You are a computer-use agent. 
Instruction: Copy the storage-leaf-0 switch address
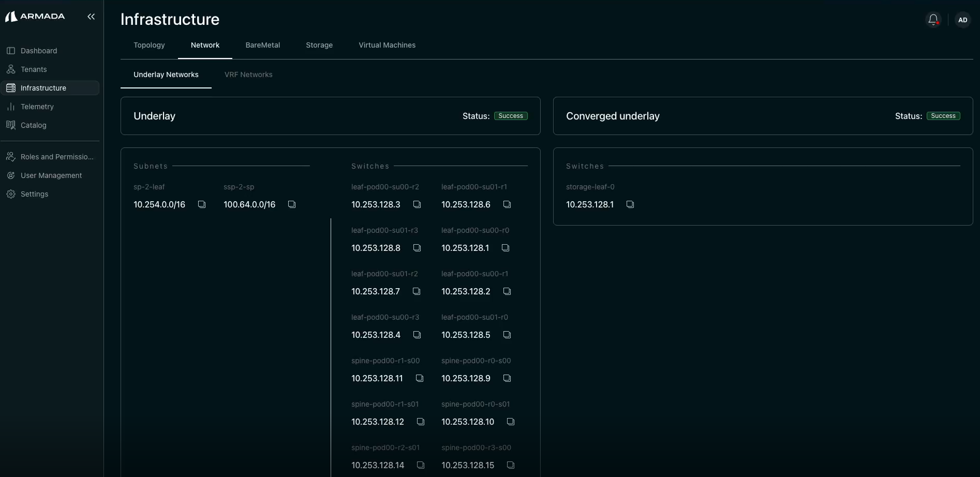point(630,204)
